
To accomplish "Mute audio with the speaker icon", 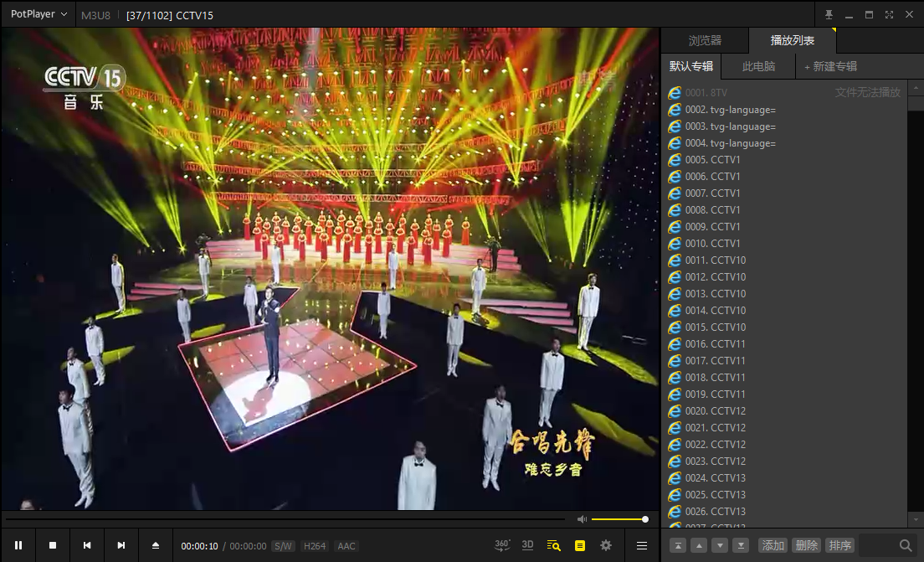I will [x=583, y=519].
